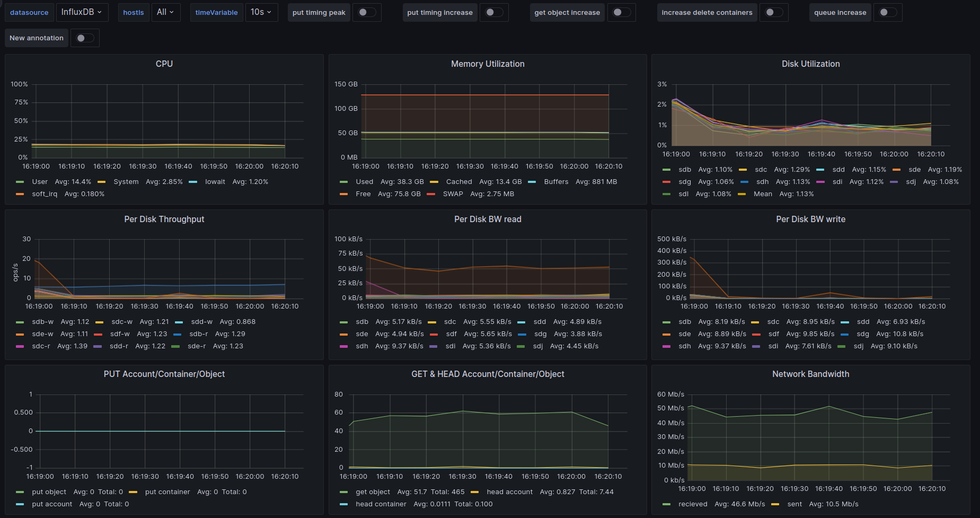Select the Cached series in Memory legend

[x=458, y=182]
